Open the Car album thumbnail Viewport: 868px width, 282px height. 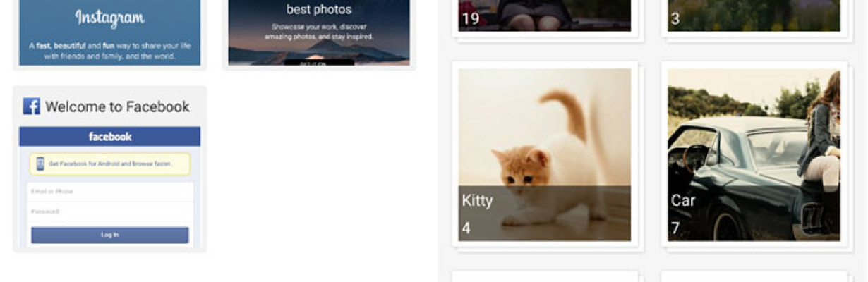pos(754,154)
